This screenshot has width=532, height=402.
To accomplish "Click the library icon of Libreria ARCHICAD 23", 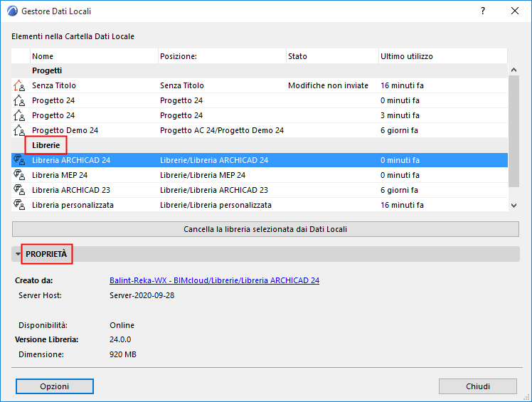I will [x=19, y=190].
